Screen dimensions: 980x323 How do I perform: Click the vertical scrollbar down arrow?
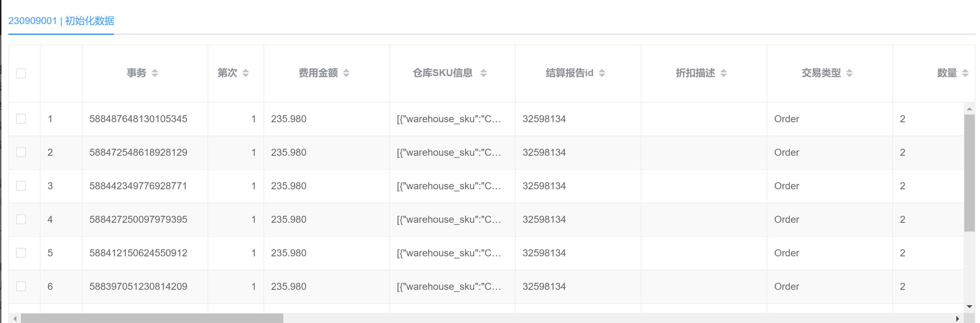click(969, 306)
